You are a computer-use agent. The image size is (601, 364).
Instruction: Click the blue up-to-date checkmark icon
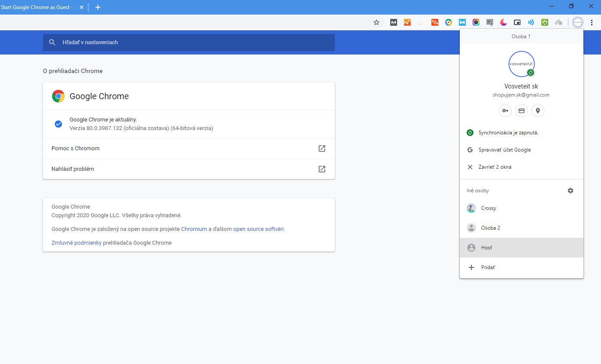pos(58,124)
